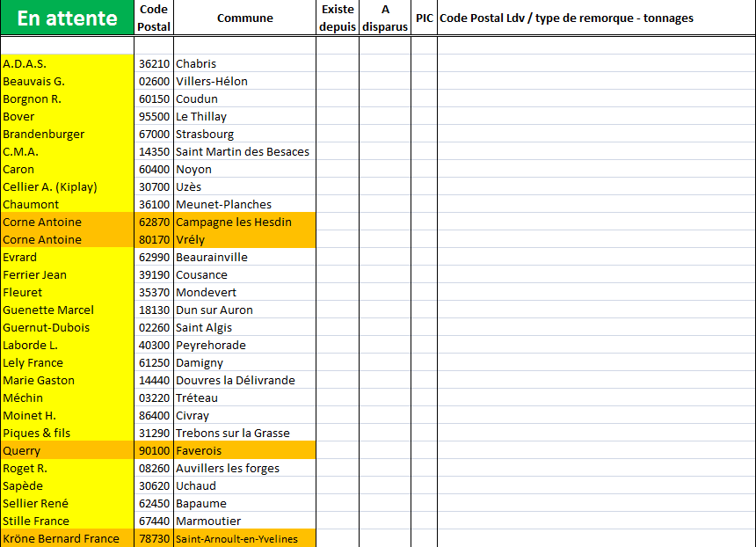
Task: Click the 'Beauvais G.' cell
Action: (67, 81)
